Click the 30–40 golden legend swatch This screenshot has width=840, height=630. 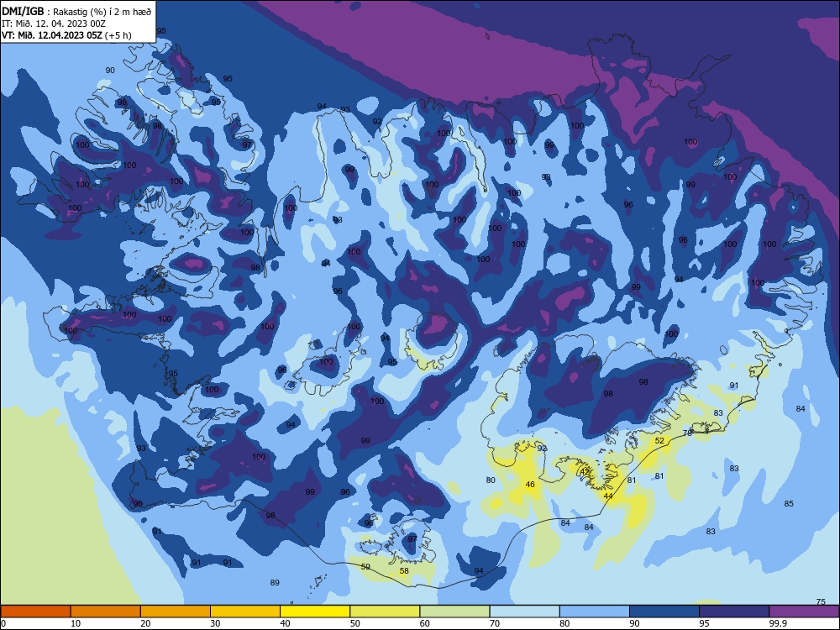coord(245,612)
